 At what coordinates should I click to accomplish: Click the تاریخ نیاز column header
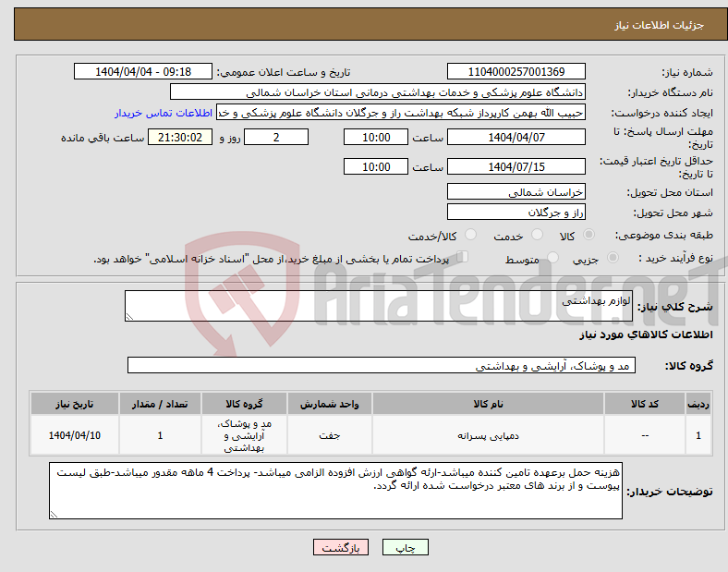coord(74,404)
